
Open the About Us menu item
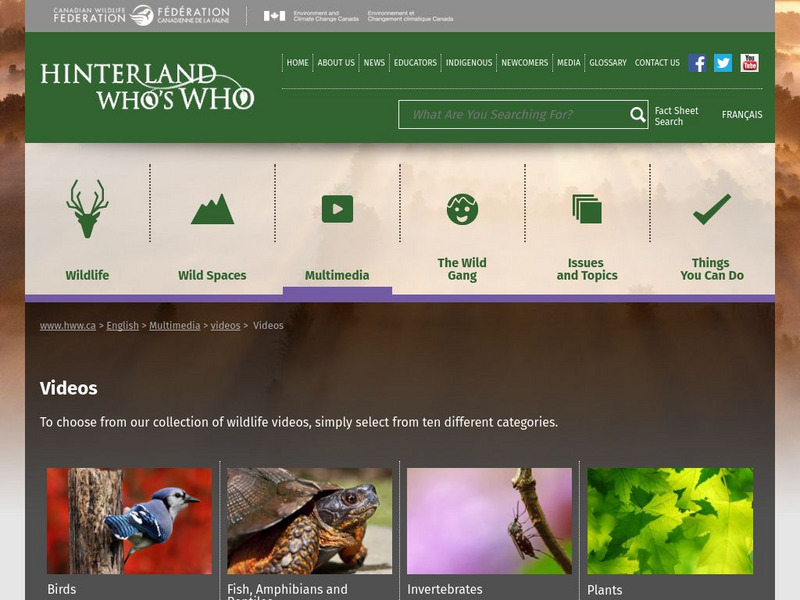(336, 63)
